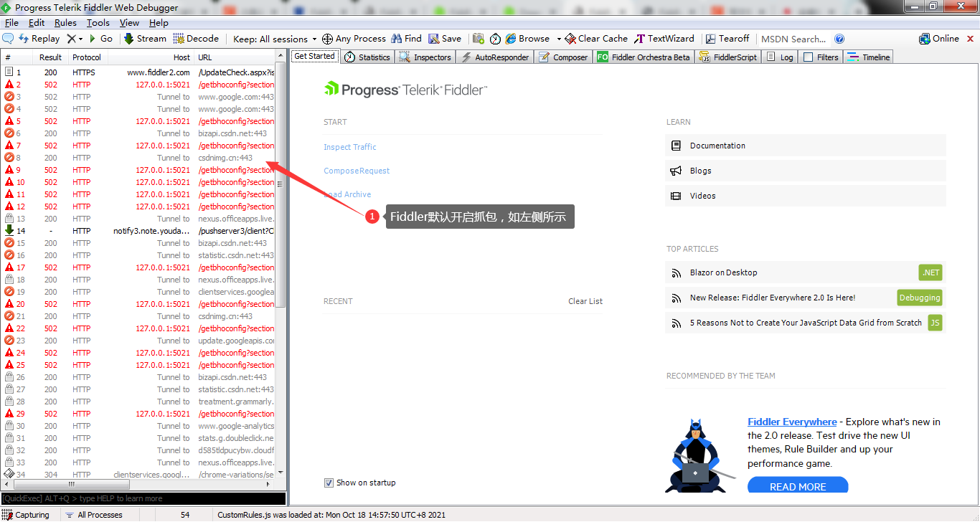Open the Help menu
The height and width of the screenshot is (522, 980).
(159, 23)
